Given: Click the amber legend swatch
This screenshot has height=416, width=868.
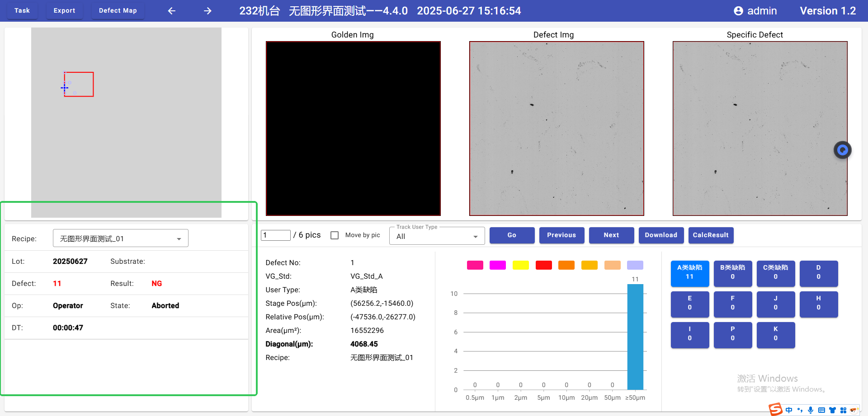Looking at the screenshot, I should pyautogui.click(x=590, y=265).
